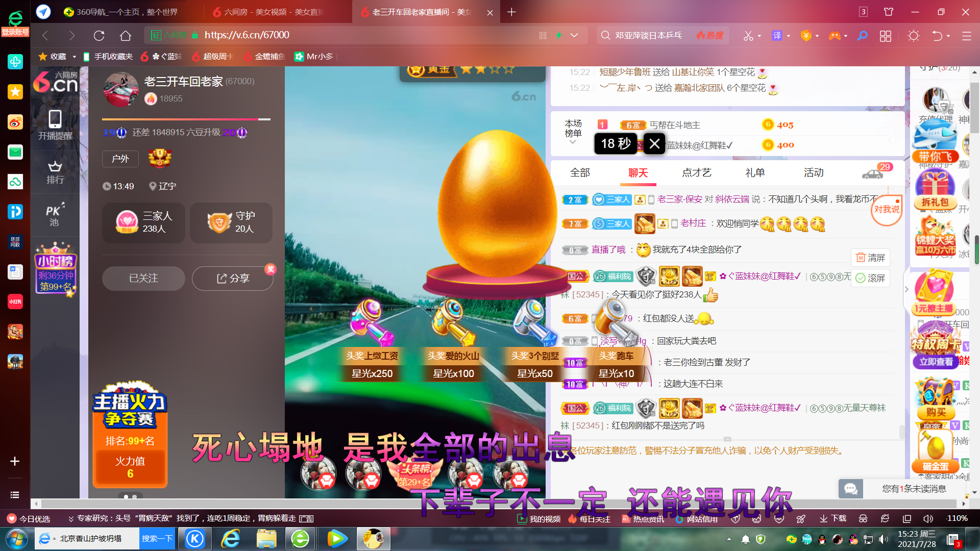Screen dimensions: 980x551
Task: Toggle the 已关注 follow button
Action: coord(143,278)
